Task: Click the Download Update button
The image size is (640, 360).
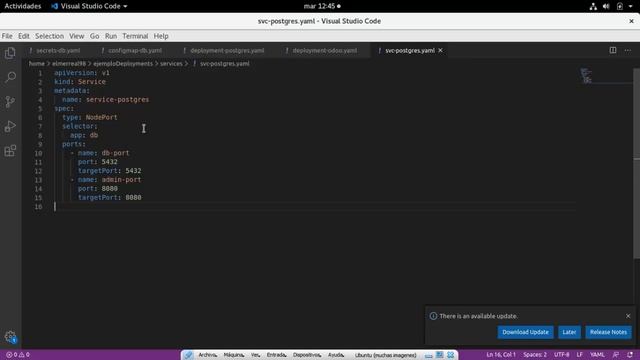Action: tap(525, 332)
